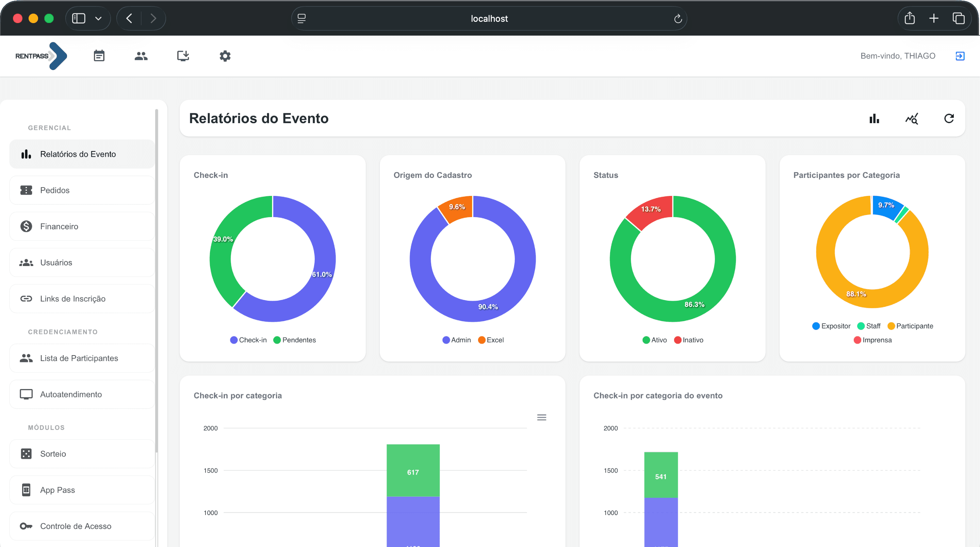
Task: Click the Bem-vindo, THIAGO text
Action: point(898,56)
